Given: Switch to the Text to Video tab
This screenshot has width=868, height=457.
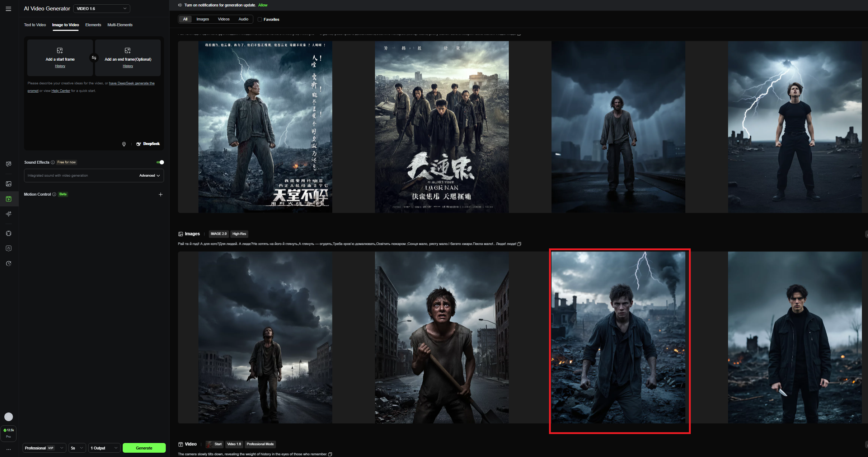Looking at the screenshot, I should [35, 25].
